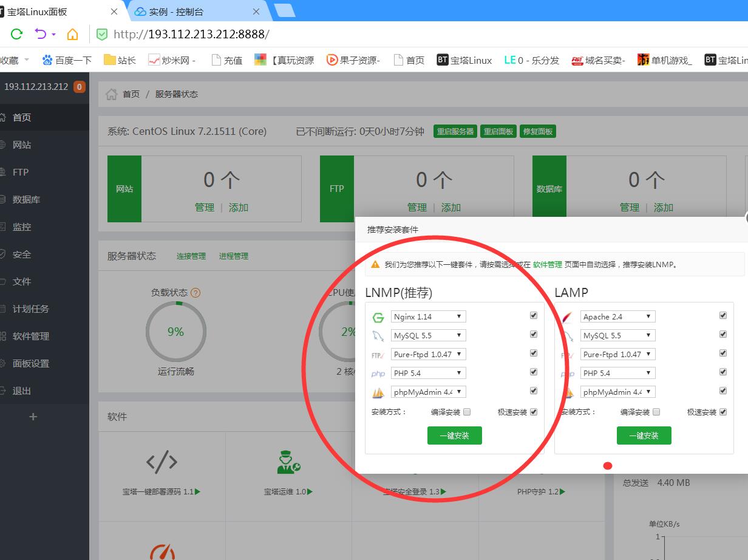Click the plus icon in left sidebar
The image size is (748, 560).
[33, 417]
